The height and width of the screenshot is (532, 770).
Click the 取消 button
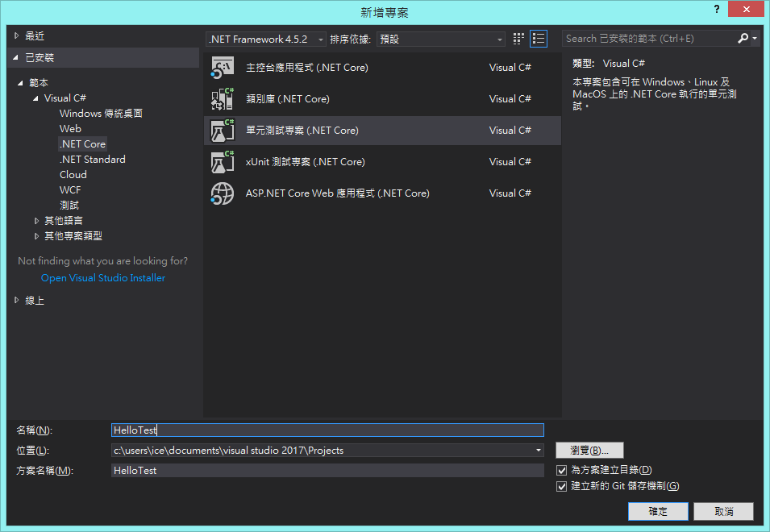pos(724,511)
